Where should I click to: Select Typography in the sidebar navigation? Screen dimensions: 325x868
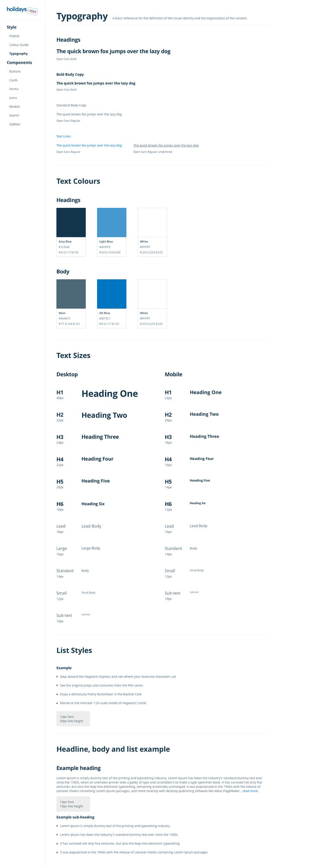(18, 54)
